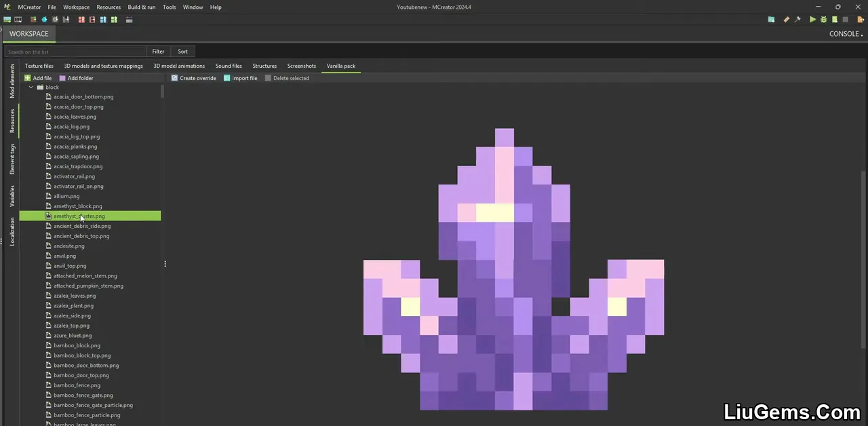Open the Window menu

click(x=193, y=7)
